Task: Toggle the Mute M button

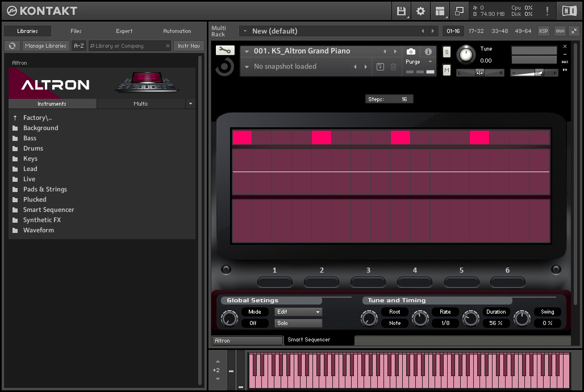Action: pos(447,70)
